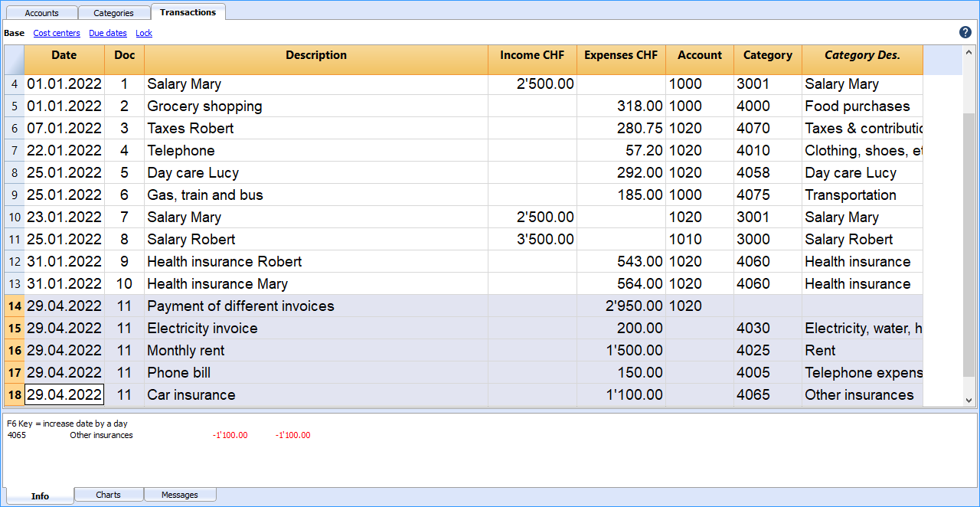Image resolution: width=980 pixels, height=507 pixels.
Task: Open the Cost centers view
Action: (57, 33)
